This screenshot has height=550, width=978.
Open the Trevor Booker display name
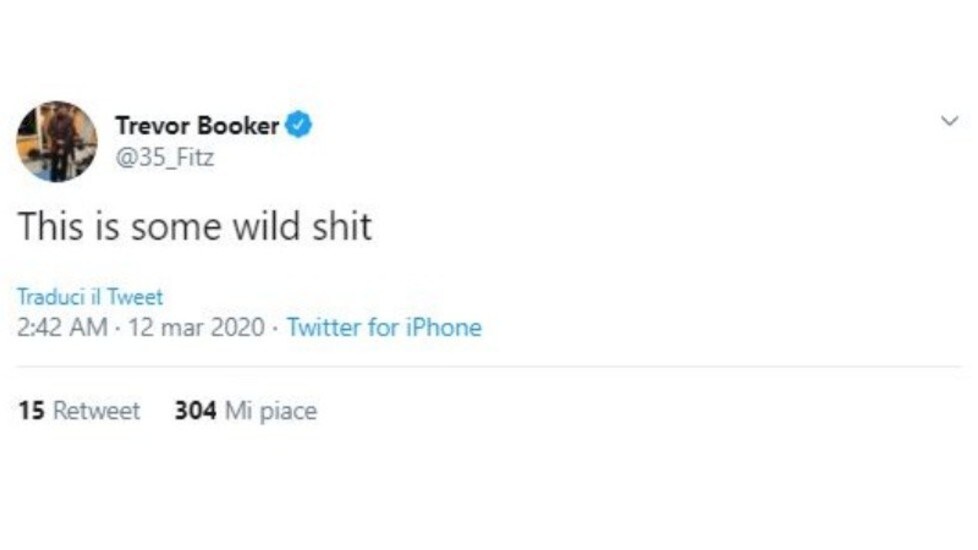tap(197, 126)
